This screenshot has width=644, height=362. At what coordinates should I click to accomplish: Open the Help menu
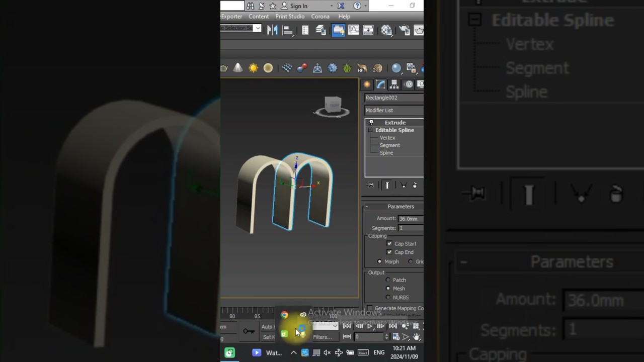pos(344,17)
